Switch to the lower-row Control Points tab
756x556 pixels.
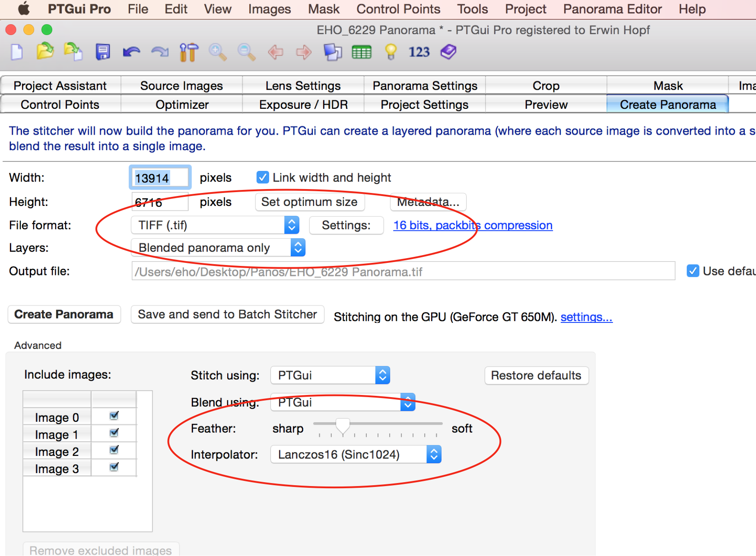(x=60, y=104)
